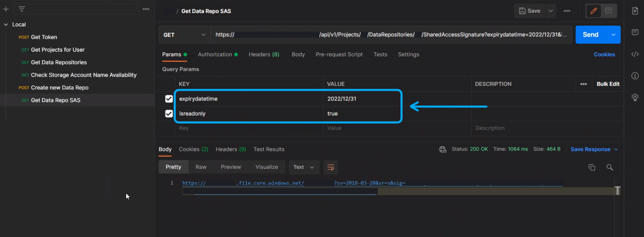Select the Raw response view
The width and height of the screenshot is (644, 237).
201,167
